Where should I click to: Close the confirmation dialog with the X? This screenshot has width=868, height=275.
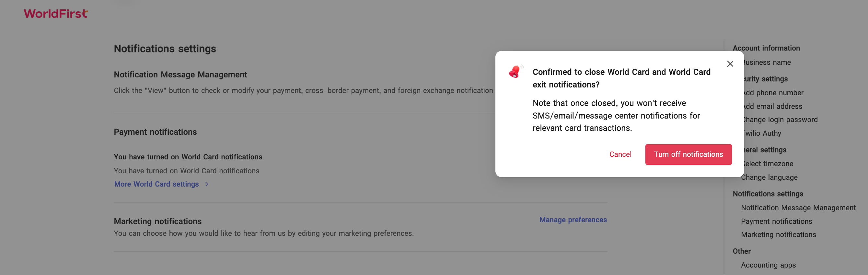click(x=730, y=64)
